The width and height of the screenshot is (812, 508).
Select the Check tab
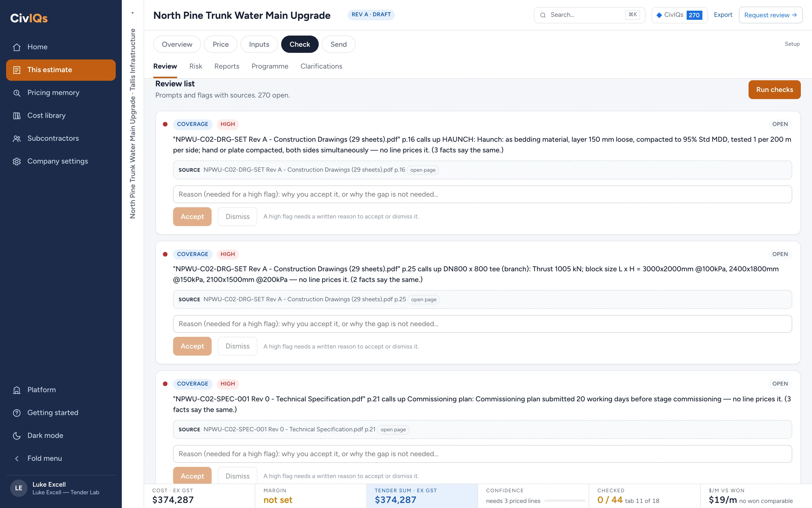point(300,44)
